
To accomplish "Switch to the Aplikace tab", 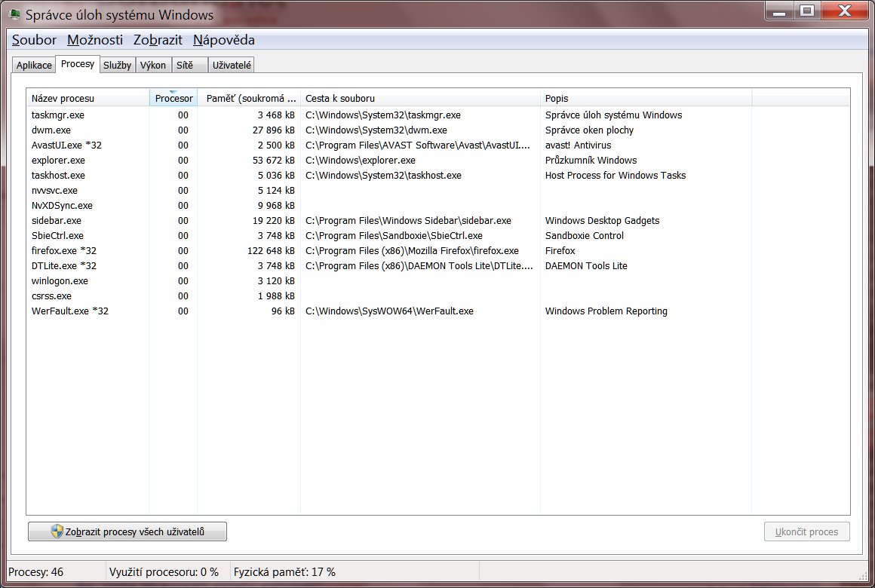I will (x=34, y=66).
